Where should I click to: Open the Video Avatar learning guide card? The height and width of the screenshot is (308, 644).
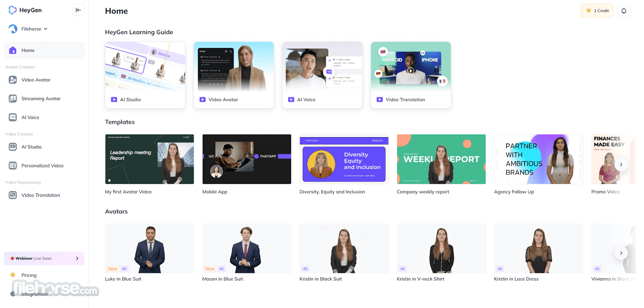(234, 75)
